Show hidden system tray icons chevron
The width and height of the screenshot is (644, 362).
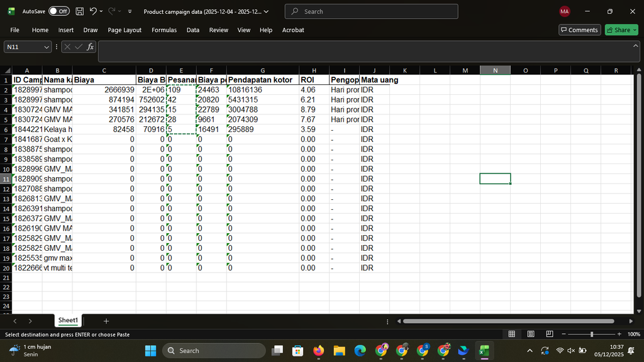pos(530,351)
